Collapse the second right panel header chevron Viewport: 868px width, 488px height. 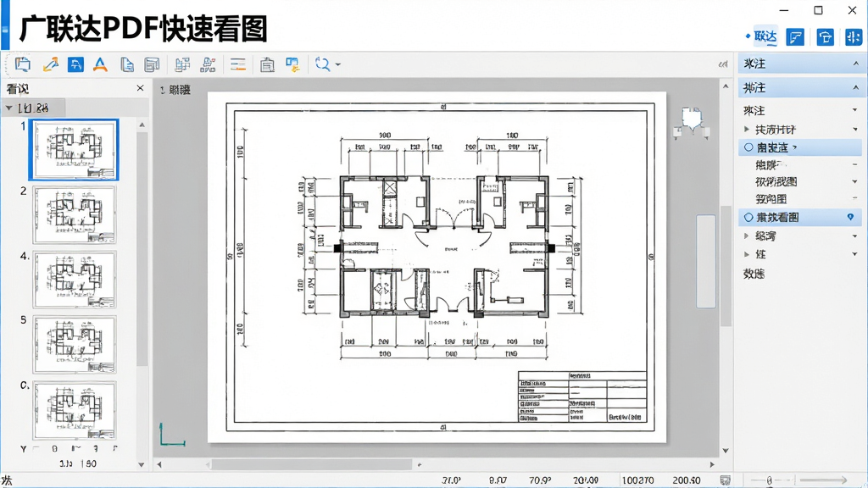855,87
